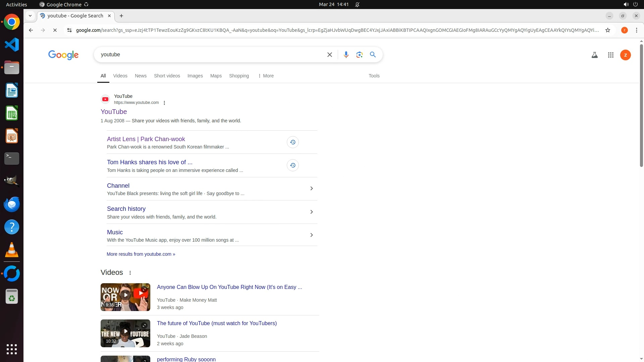Stop the page loading

point(55,30)
